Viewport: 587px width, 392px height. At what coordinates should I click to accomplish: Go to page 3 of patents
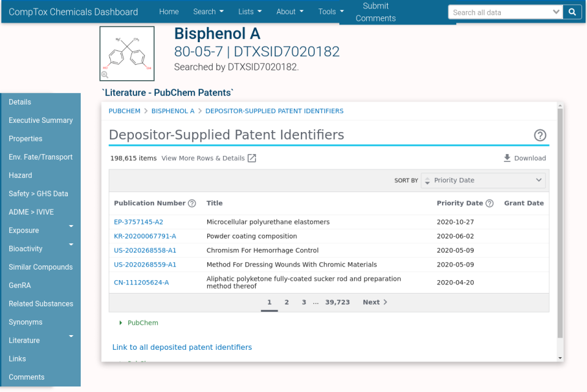pos(304,302)
